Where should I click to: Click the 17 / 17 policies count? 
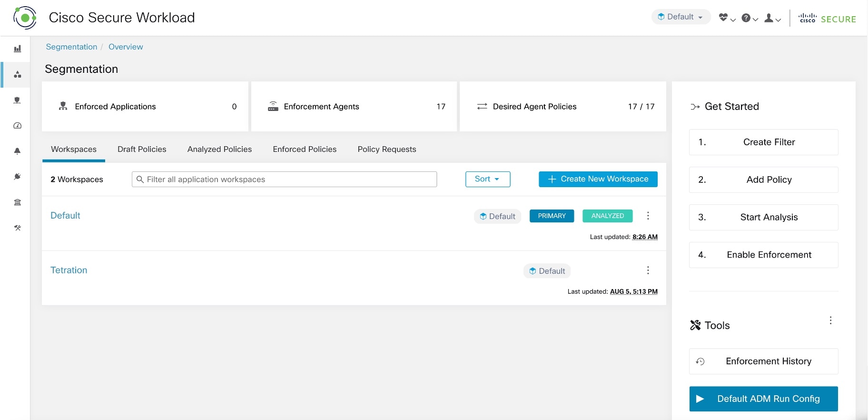[x=641, y=107]
